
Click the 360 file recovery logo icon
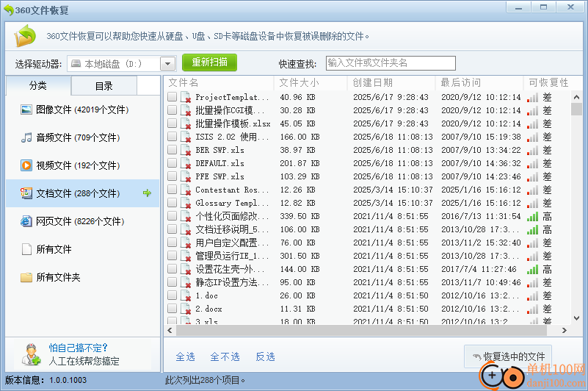tap(25, 36)
